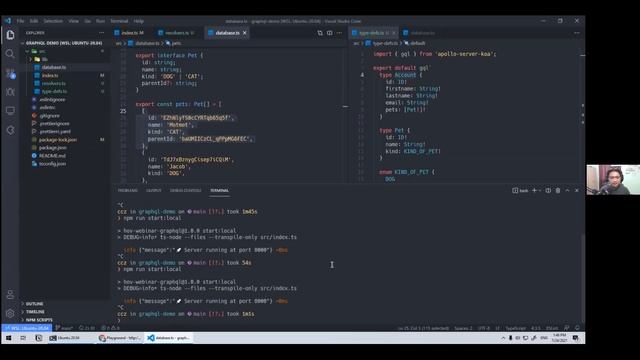Viewport: 640px width, 360px height.
Task: Open the File menu
Action: [x=20, y=21]
